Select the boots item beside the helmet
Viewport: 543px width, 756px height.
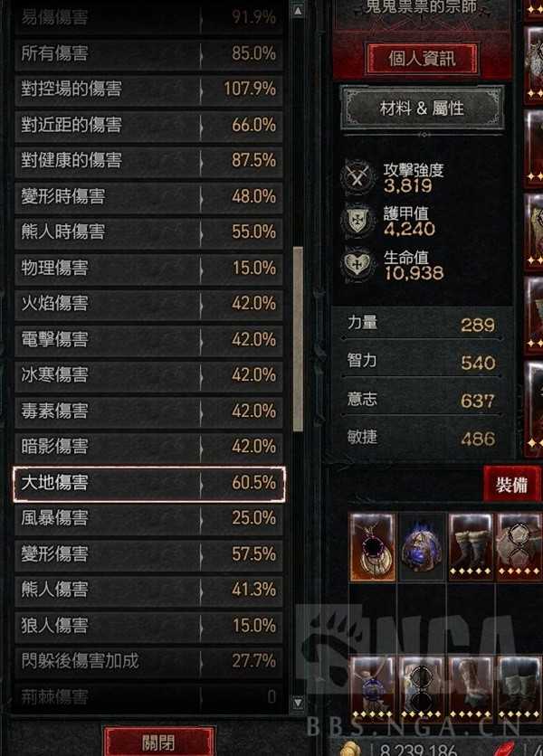pyautogui.click(x=472, y=547)
